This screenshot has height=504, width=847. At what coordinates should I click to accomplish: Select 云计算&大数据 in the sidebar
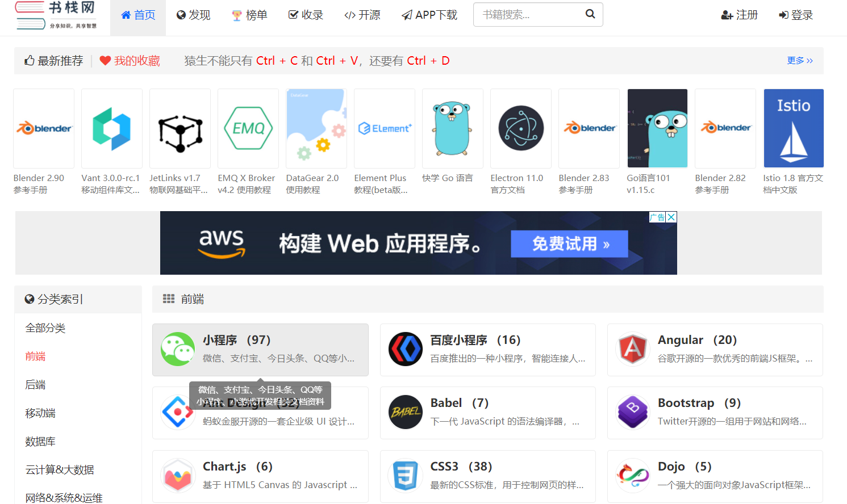pos(60,470)
